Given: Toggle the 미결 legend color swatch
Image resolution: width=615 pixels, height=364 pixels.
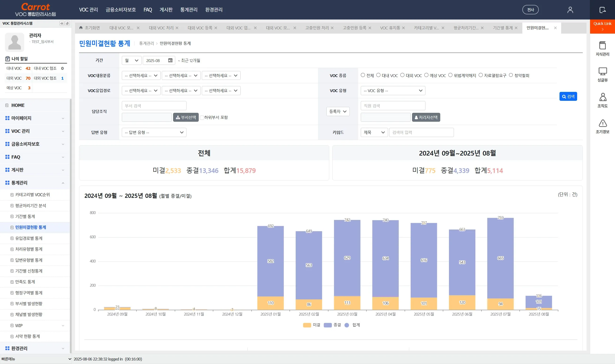Looking at the screenshot, I should 307,325.
